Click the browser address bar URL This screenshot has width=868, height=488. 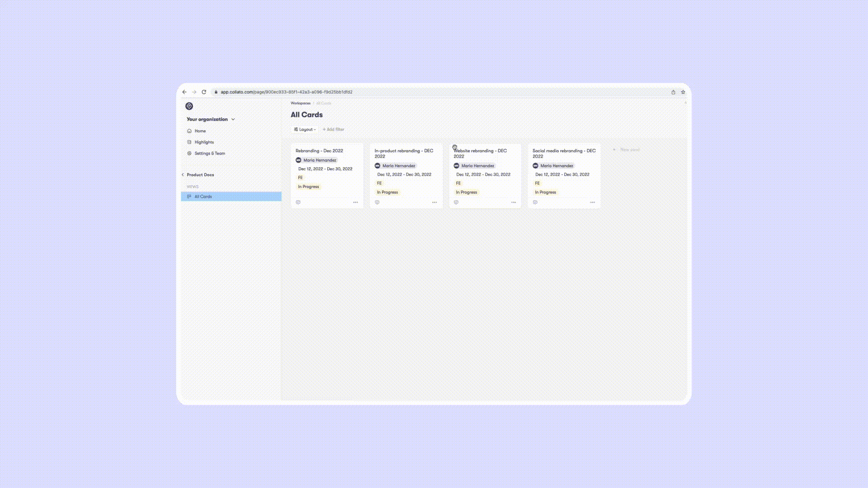[286, 92]
